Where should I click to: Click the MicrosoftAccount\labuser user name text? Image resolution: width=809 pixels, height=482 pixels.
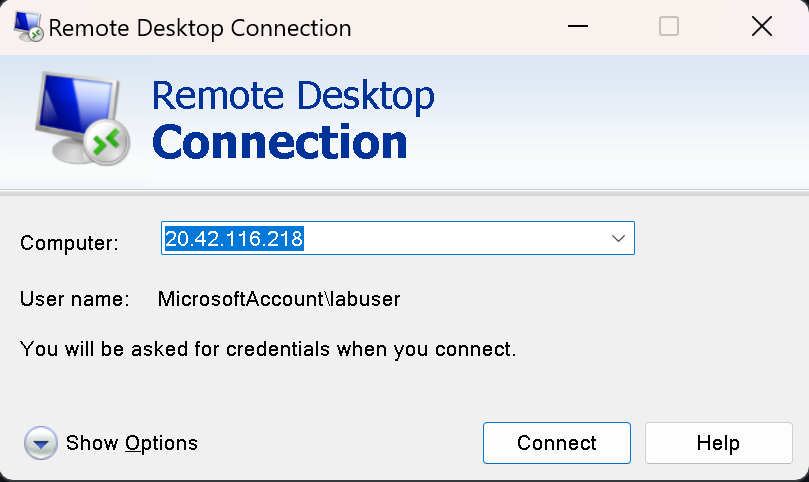click(279, 298)
